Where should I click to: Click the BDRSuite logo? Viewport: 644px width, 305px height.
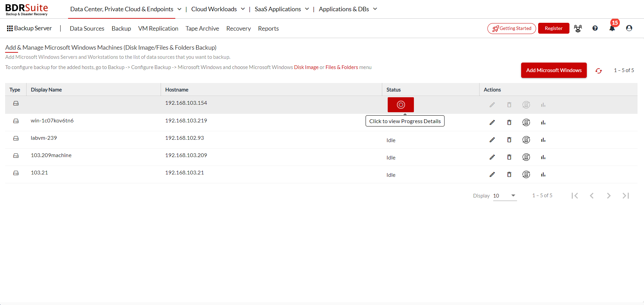pyautogui.click(x=27, y=10)
